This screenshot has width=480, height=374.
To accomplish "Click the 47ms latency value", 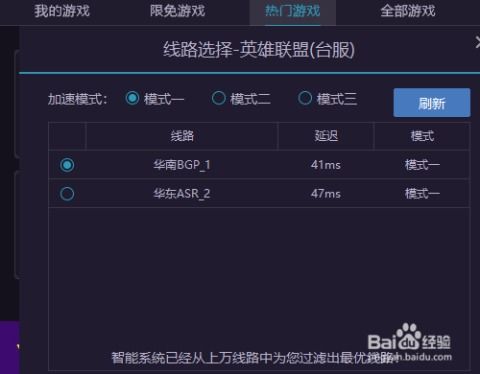I will coord(326,194).
